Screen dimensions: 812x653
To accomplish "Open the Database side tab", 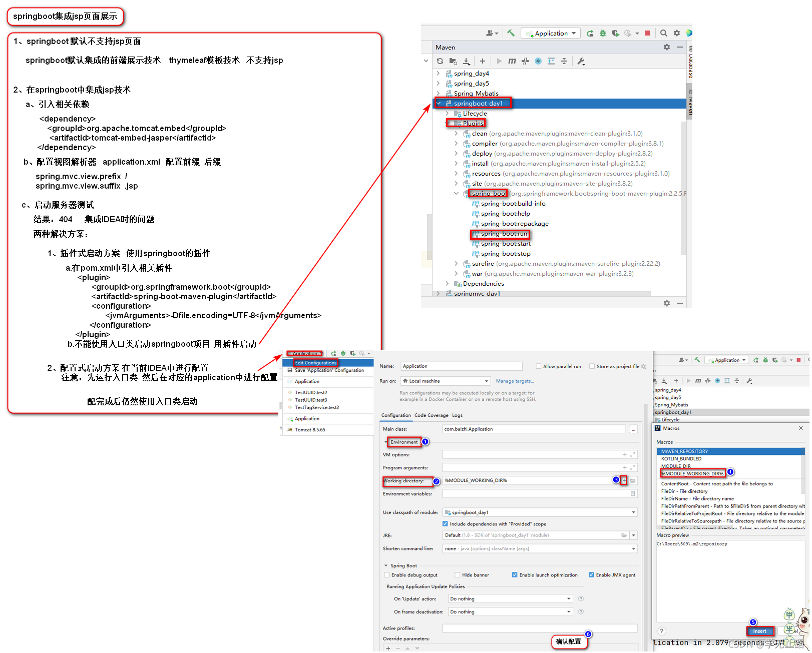I will pos(691,63).
